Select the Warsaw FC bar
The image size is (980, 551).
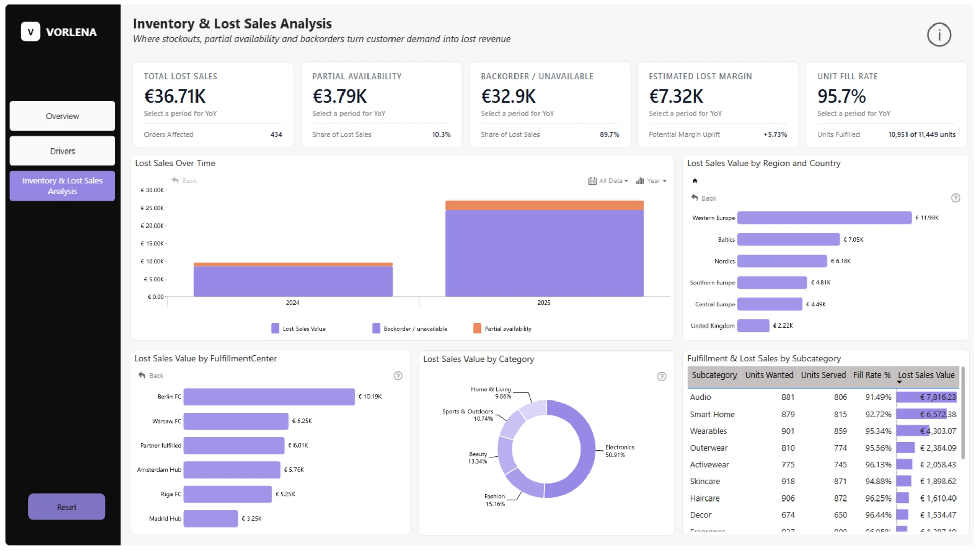tap(236, 421)
